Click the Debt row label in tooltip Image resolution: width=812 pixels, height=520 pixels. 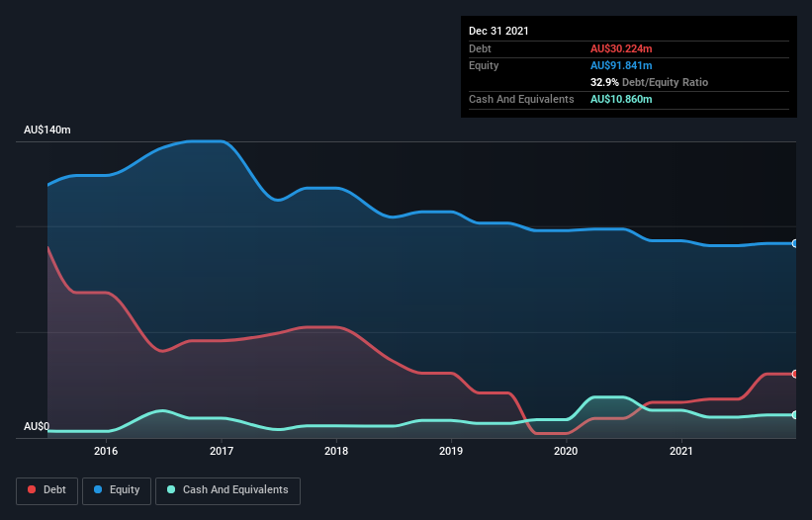point(480,48)
